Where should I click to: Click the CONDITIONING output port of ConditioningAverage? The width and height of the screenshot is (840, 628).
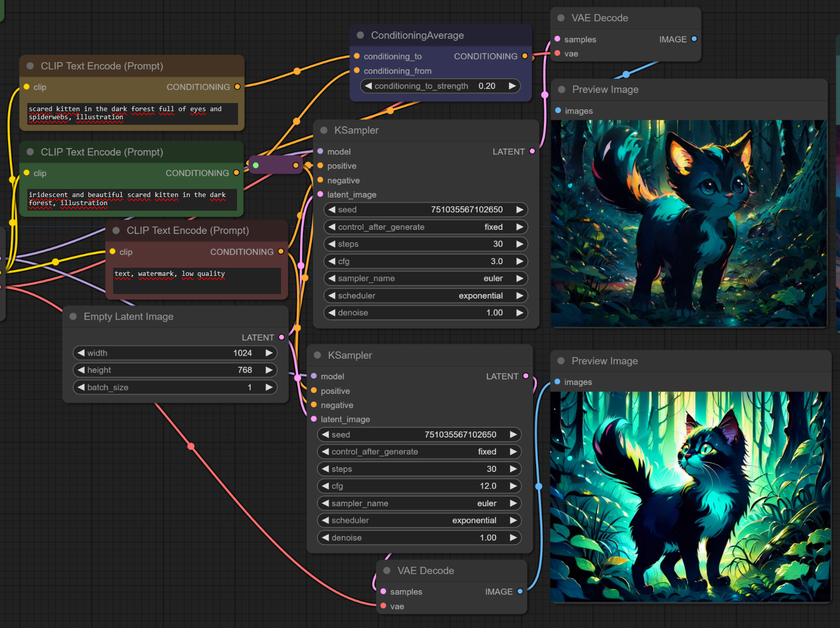tap(525, 56)
